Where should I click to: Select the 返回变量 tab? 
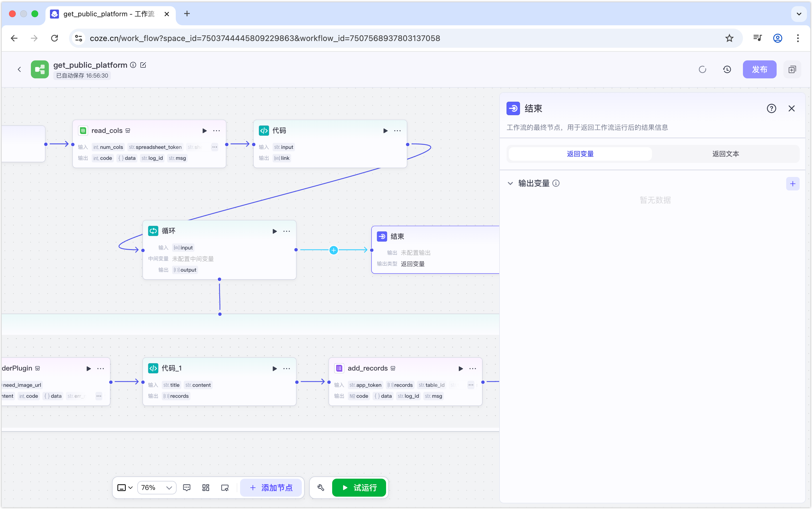pos(580,154)
